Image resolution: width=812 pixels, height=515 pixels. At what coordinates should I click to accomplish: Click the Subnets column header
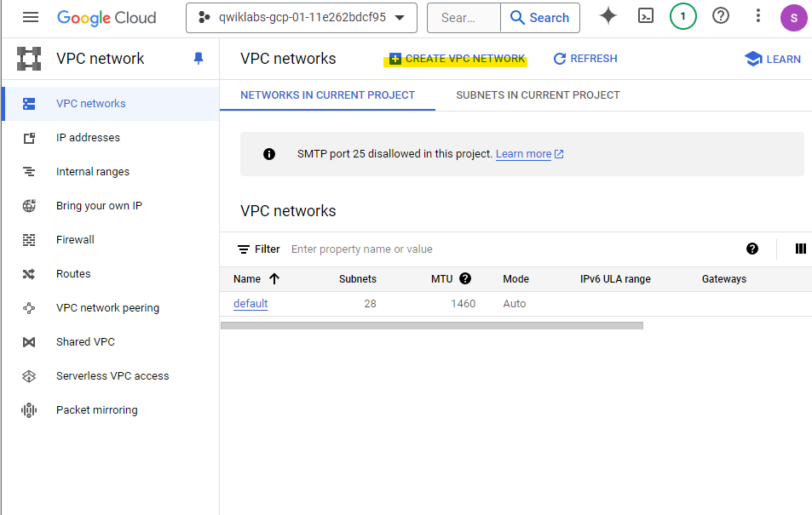pyautogui.click(x=357, y=279)
